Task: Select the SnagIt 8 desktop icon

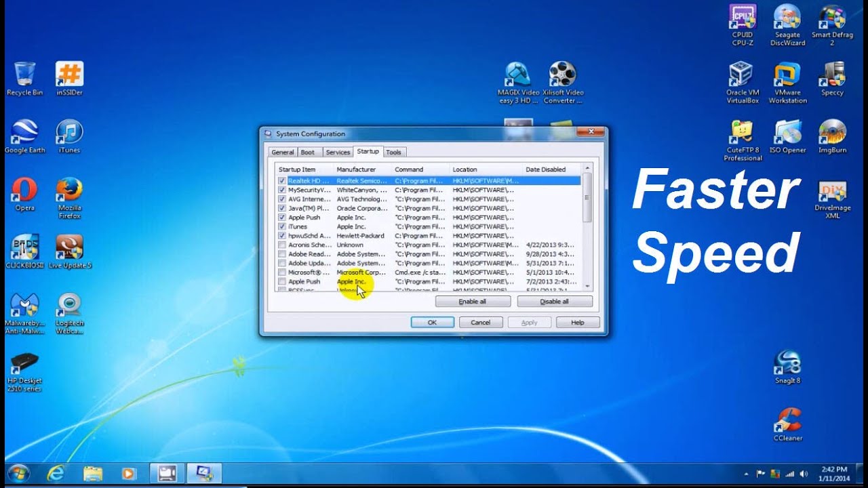Action: pos(787,367)
